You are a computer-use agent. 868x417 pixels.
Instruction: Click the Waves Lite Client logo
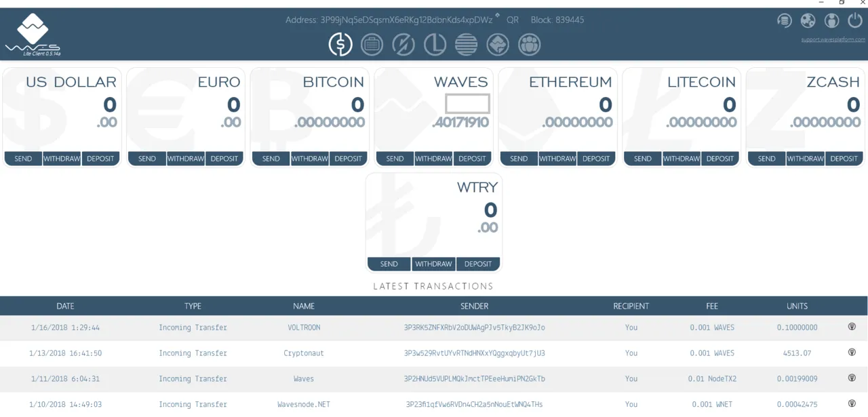pyautogui.click(x=33, y=35)
